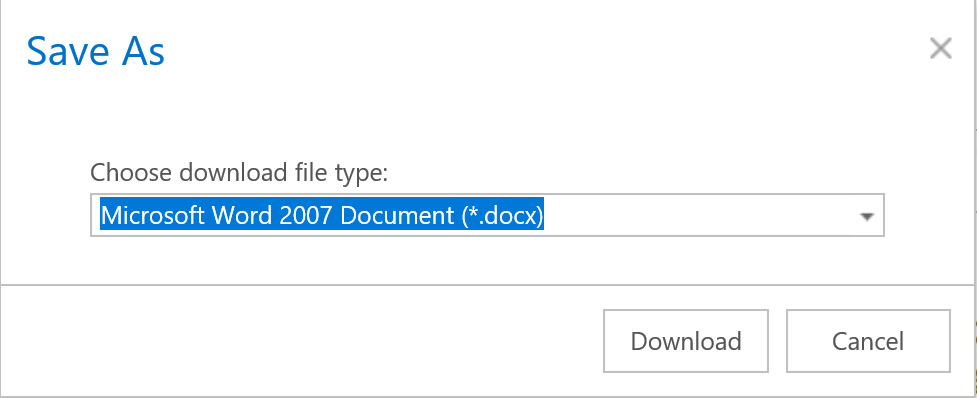977x398 pixels.
Task: Click the Choose download file type label
Action: [x=239, y=172]
